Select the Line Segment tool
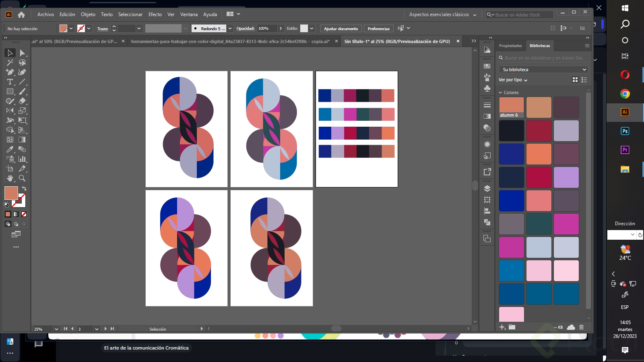 tap(23, 82)
